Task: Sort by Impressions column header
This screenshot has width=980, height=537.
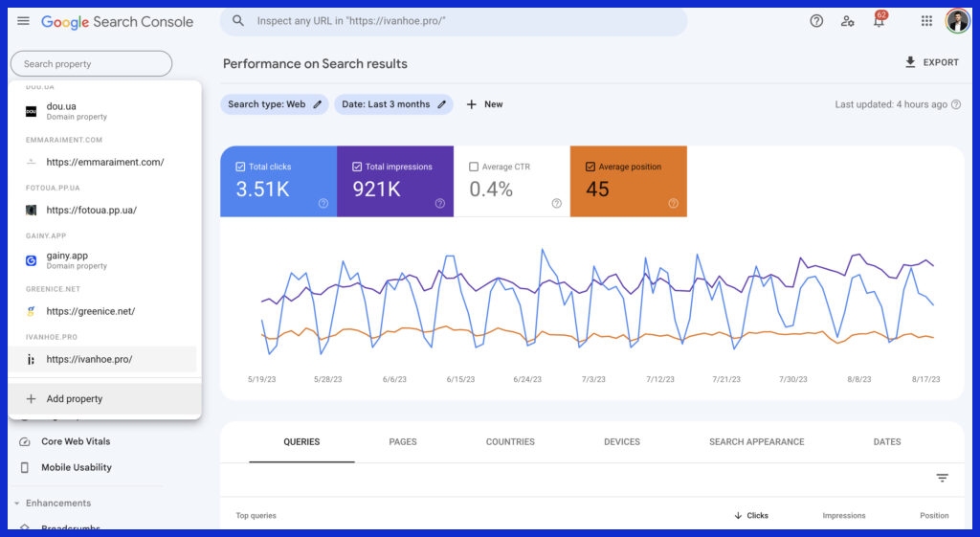Action: click(x=844, y=515)
